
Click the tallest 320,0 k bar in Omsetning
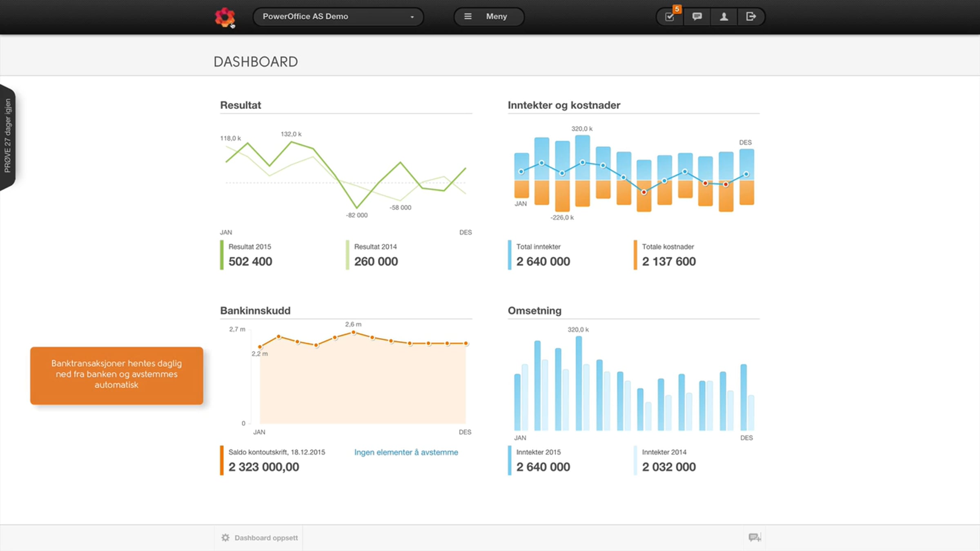579,383
